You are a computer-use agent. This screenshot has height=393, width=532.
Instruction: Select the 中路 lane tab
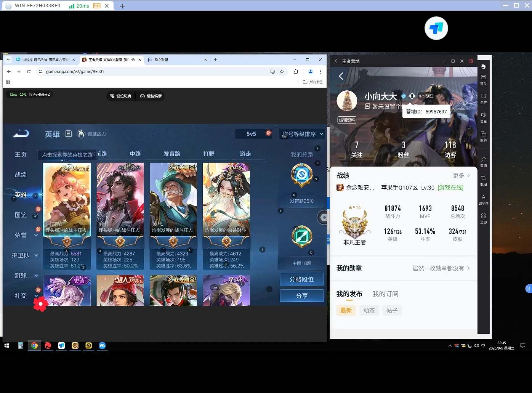point(135,154)
